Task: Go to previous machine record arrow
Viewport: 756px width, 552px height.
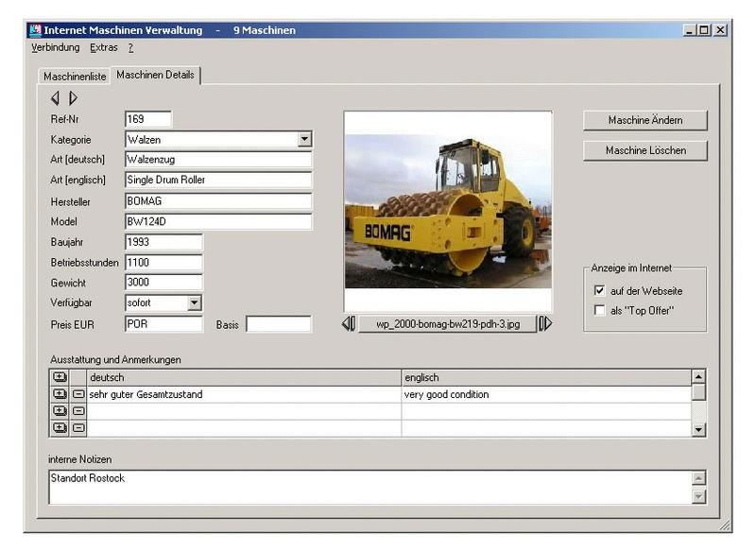Action: tap(55, 98)
